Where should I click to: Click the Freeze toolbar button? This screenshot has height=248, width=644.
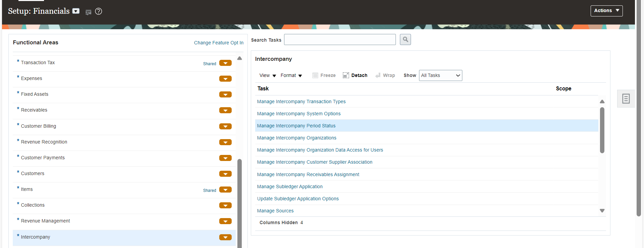click(324, 76)
